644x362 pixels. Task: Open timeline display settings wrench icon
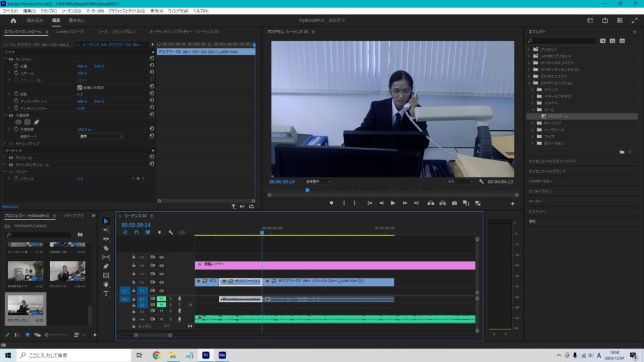(x=170, y=232)
